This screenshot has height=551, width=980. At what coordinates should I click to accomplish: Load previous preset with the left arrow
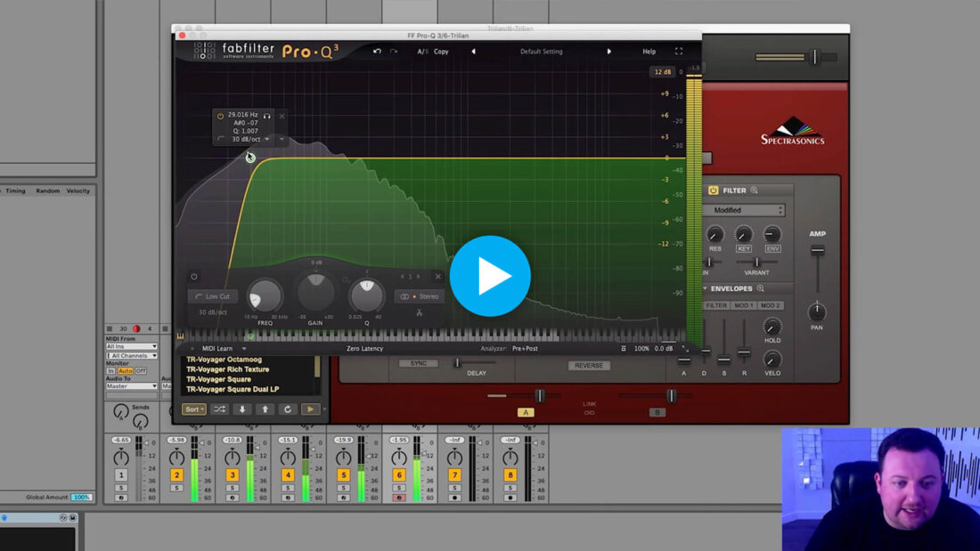tap(473, 52)
